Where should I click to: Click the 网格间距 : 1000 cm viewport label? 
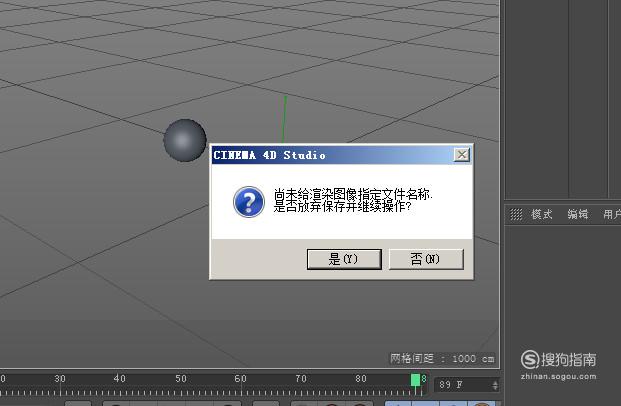pos(442,359)
